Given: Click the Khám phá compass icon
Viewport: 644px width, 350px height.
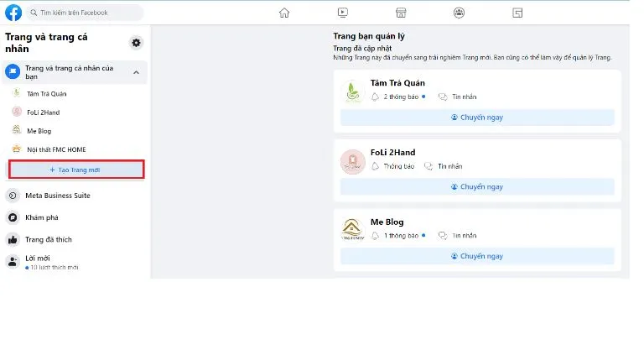Looking at the screenshot, I should [x=13, y=217].
